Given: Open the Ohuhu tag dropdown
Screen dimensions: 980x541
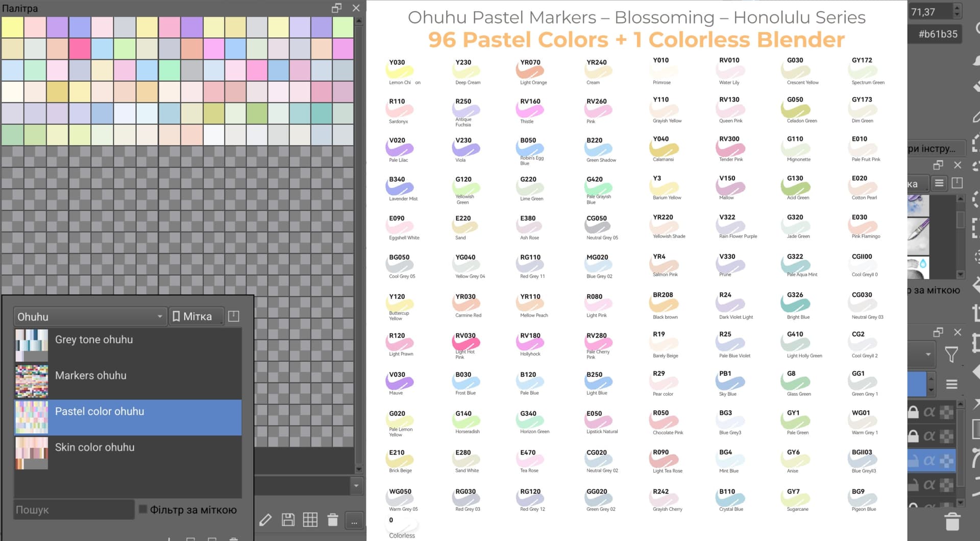Looking at the screenshot, I should 90,317.
